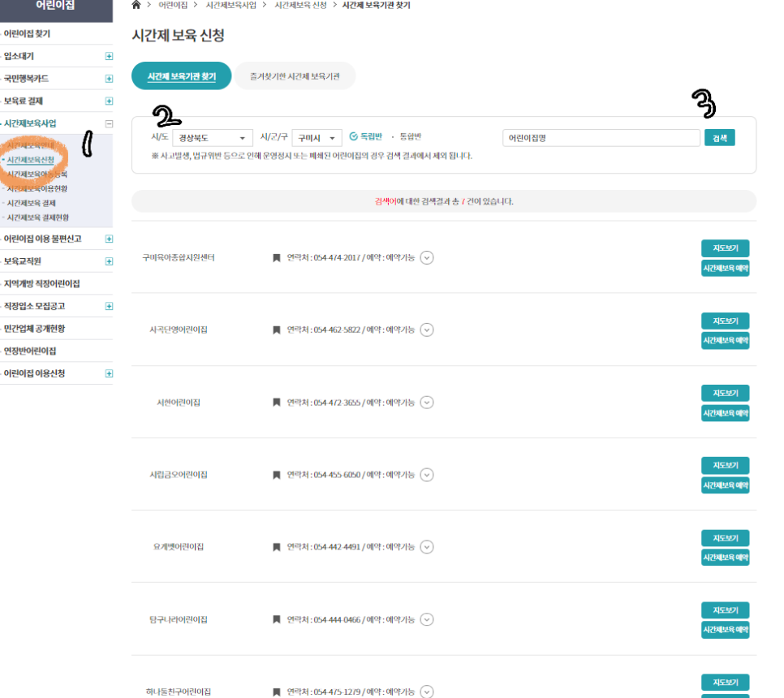
Task: Expand the 입소대기 sidebar menu
Action: (109, 56)
